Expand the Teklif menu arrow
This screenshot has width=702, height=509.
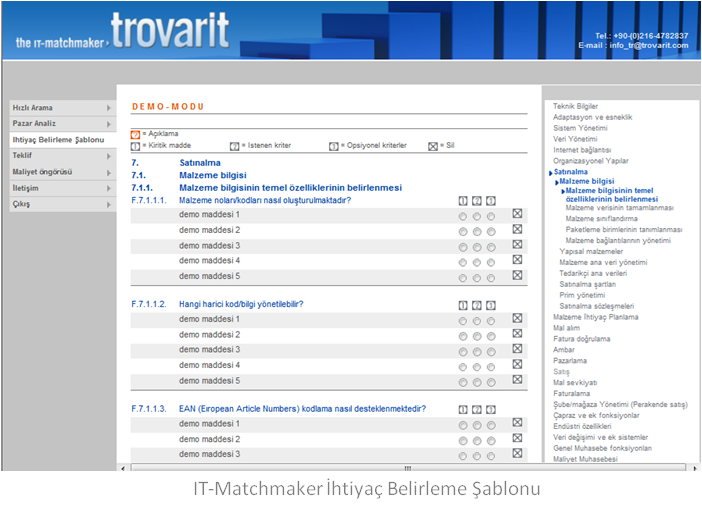pos(108,156)
